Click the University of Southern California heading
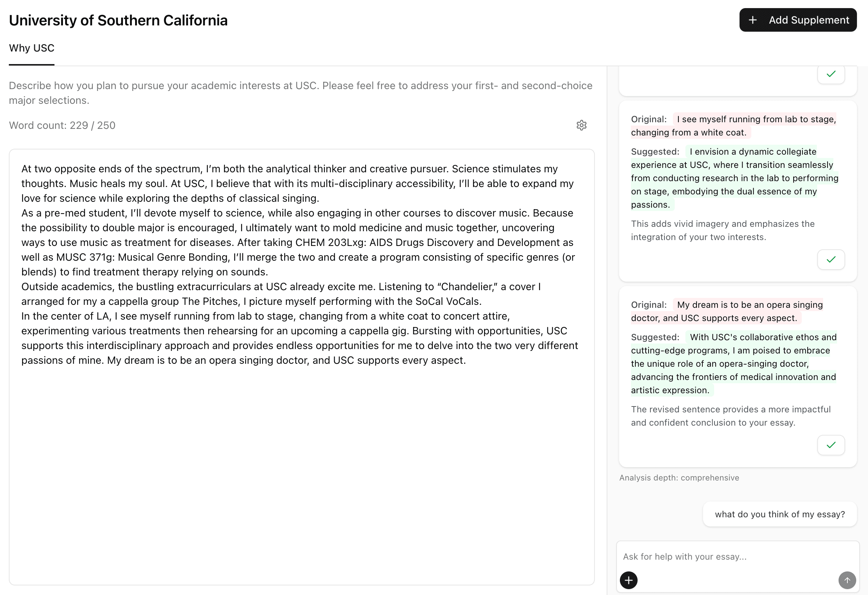 (x=118, y=21)
